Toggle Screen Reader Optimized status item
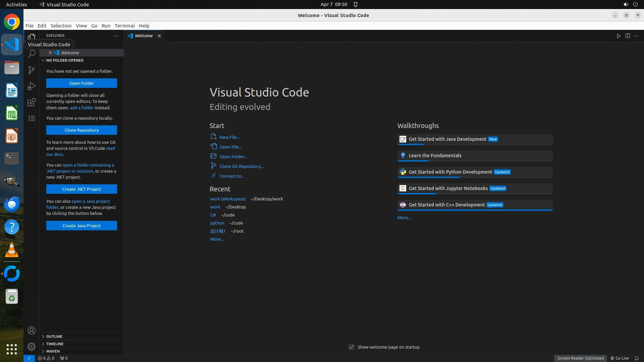This screenshot has width=644, height=362. tap(580, 358)
